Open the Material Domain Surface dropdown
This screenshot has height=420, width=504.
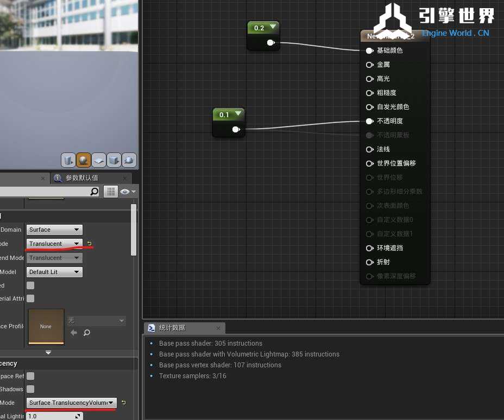pos(54,230)
